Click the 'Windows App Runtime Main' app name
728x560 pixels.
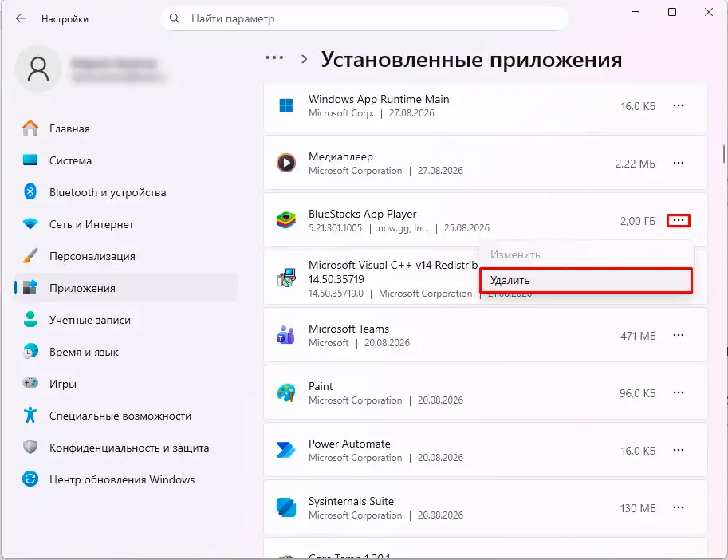[379, 100]
